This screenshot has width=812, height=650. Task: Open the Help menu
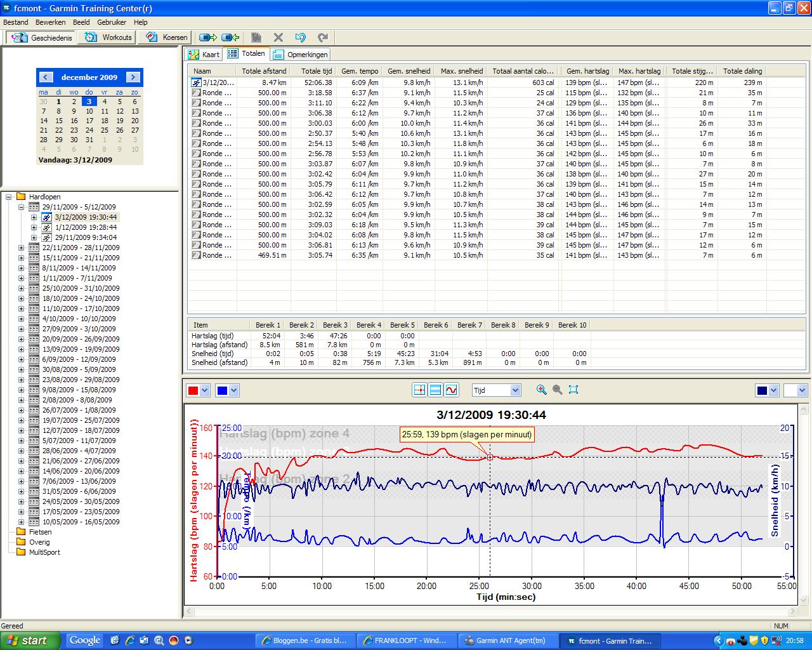[x=140, y=22]
